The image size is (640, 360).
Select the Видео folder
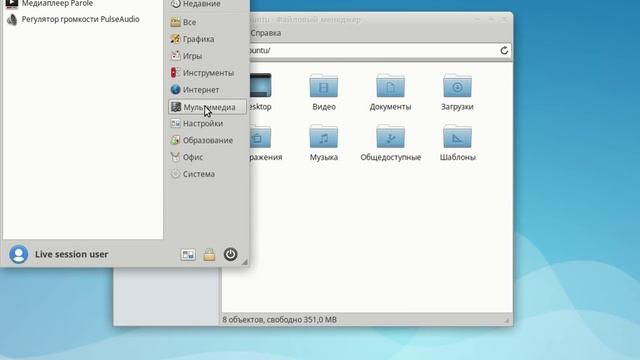click(x=324, y=92)
